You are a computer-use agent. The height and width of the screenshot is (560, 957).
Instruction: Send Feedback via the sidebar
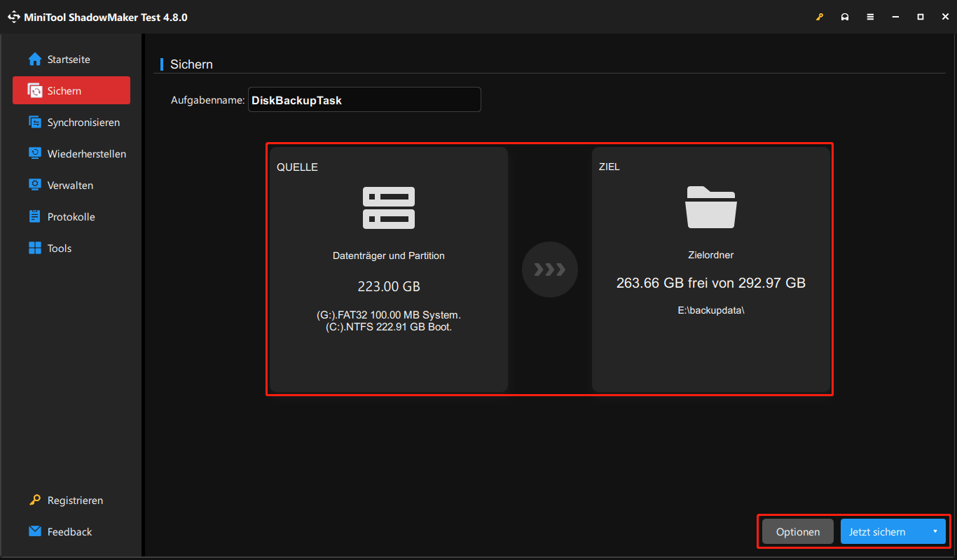(x=69, y=531)
